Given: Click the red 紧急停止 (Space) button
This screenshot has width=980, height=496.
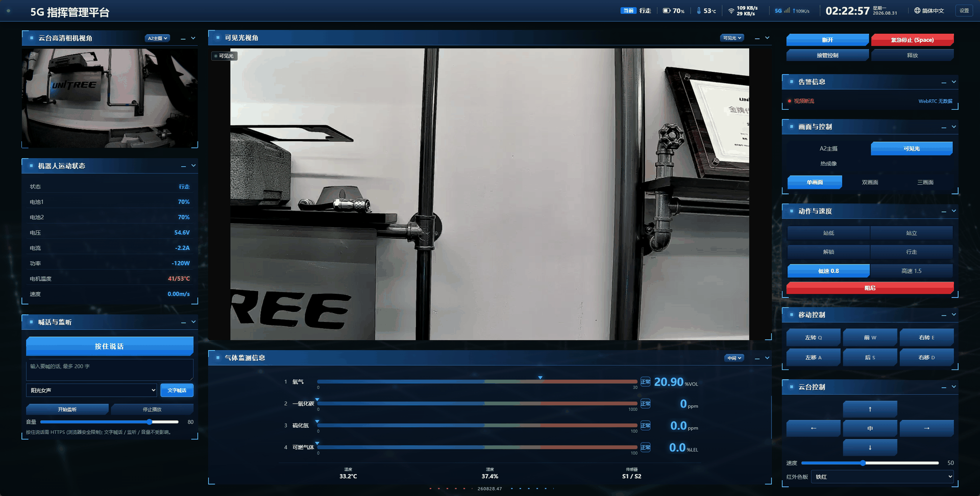Looking at the screenshot, I should point(912,40).
